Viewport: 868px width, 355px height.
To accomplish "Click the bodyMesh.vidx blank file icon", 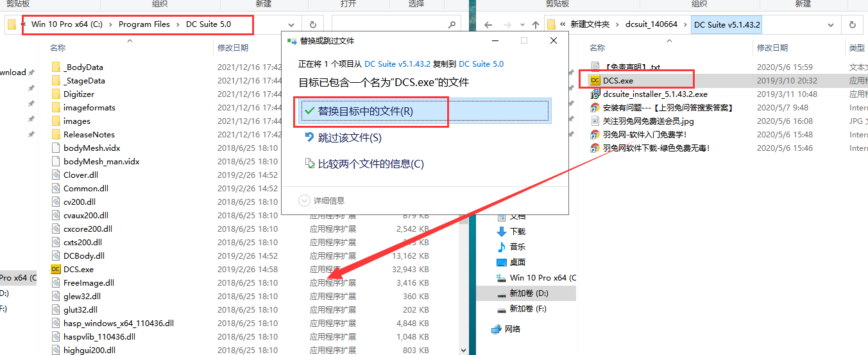I will click(56, 148).
